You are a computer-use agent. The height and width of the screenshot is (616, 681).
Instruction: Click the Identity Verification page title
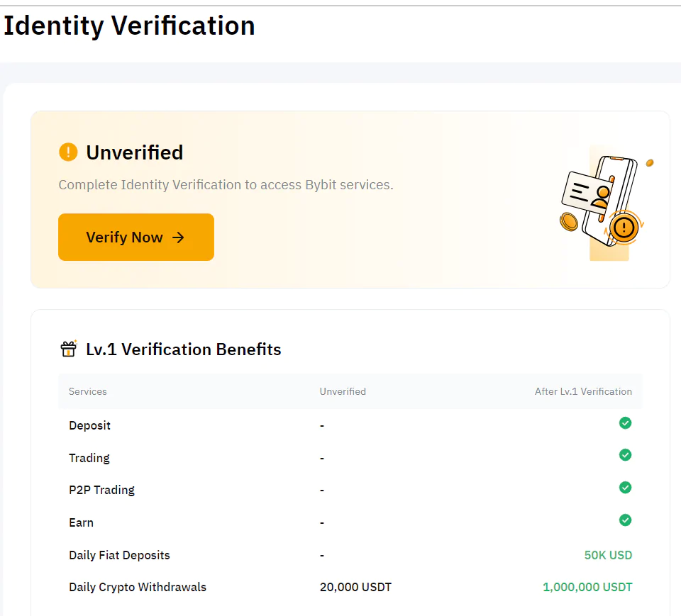point(129,26)
